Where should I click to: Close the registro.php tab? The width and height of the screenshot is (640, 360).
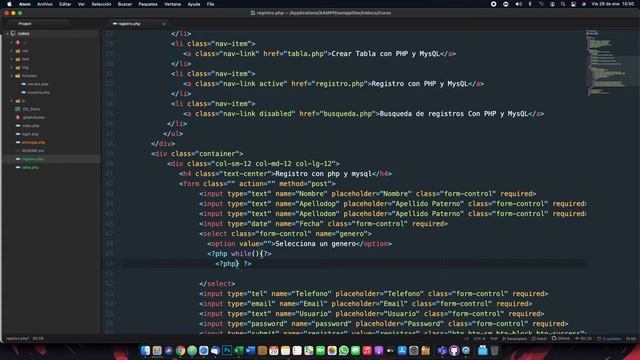[x=164, y=24]
